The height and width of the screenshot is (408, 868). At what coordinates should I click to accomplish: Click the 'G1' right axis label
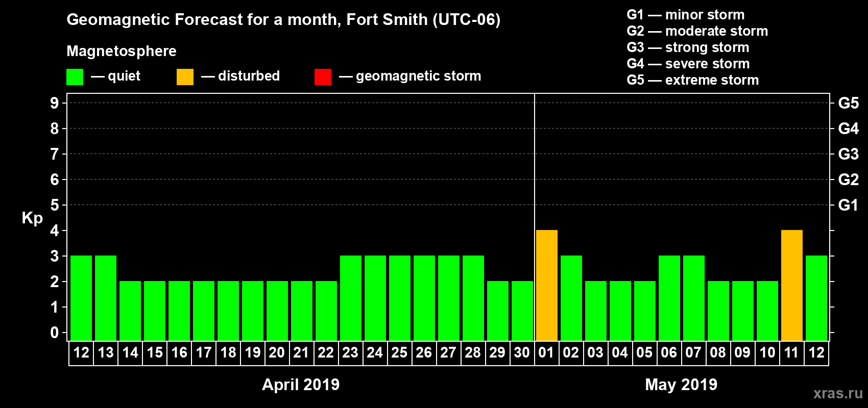(848, 205)
